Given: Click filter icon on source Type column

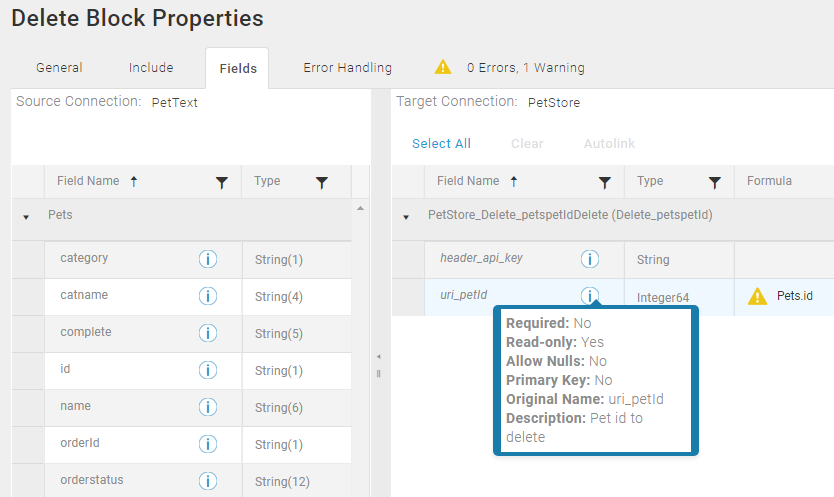Looking at the screenshot, I should point(322,183).
